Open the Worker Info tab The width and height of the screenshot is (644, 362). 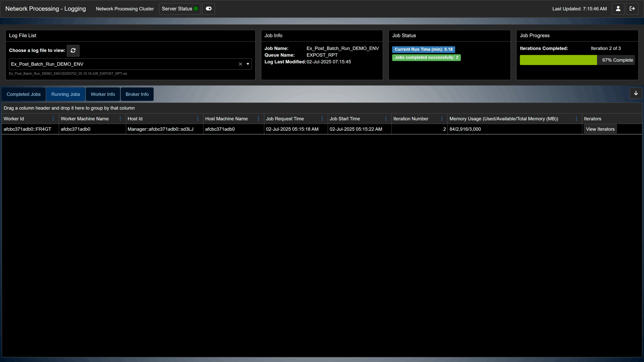pyautogui.click(x=103, y=94)
